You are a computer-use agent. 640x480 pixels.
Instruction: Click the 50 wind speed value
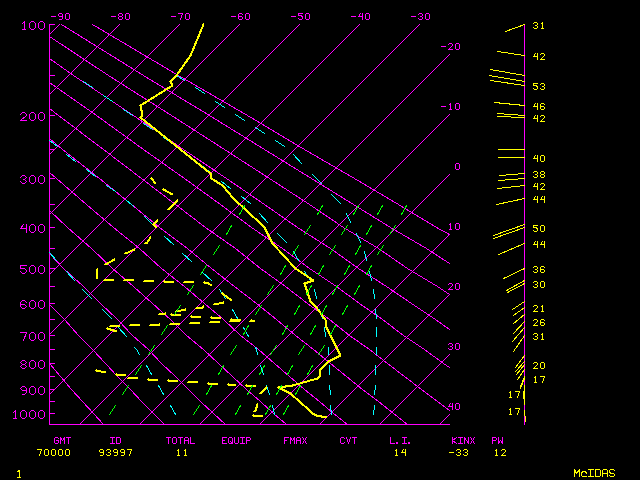tap(538, 229)
